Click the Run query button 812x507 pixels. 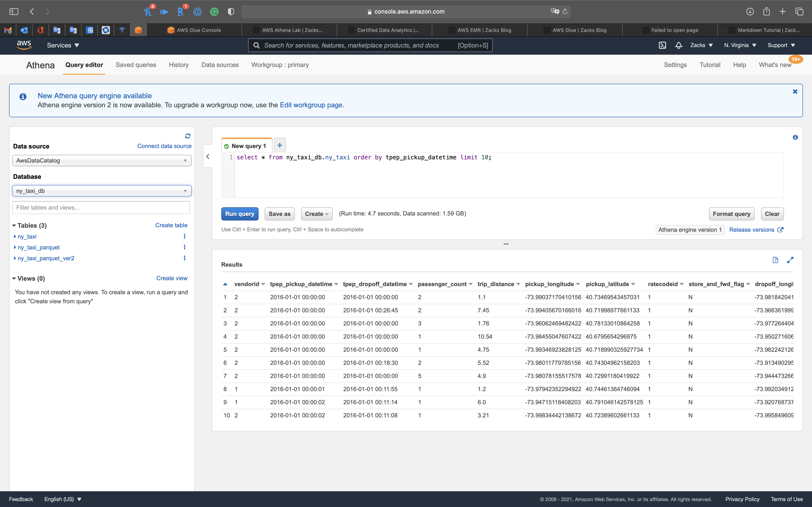click(239, 214)
